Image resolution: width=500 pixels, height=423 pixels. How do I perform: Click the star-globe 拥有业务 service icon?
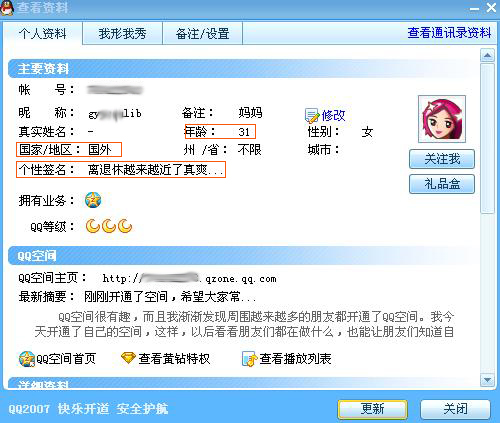pyautogui.click(x=93, y=200)
